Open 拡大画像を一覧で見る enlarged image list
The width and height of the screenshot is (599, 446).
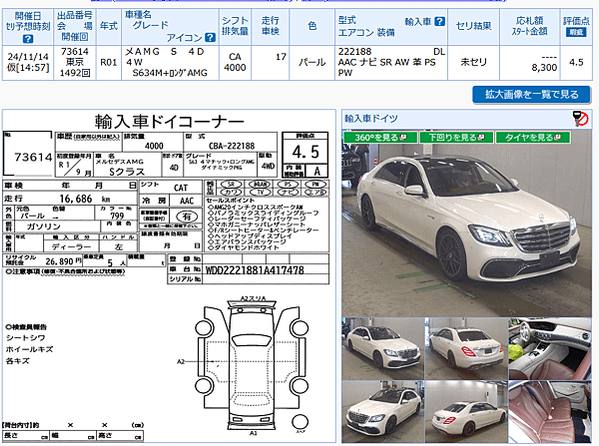[x=531, y=94]
